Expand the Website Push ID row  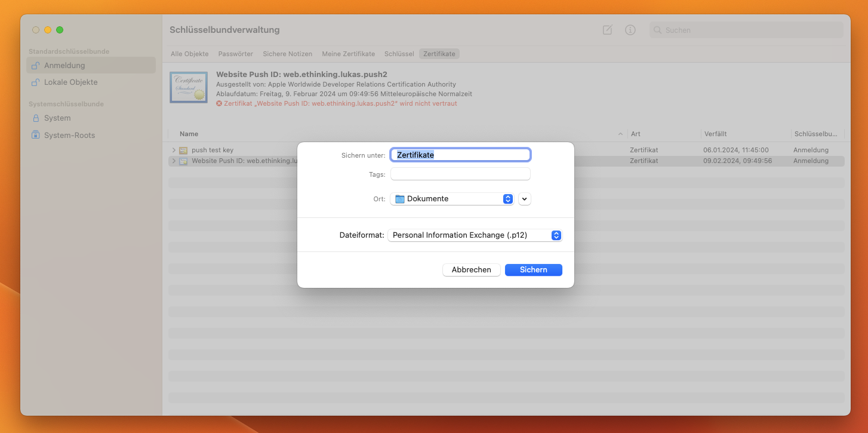point(174,161)
